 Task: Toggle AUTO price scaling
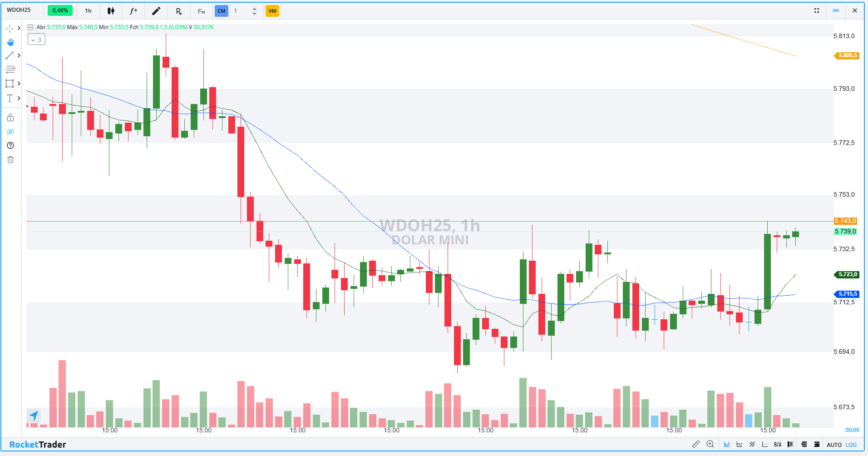point(834,445)
